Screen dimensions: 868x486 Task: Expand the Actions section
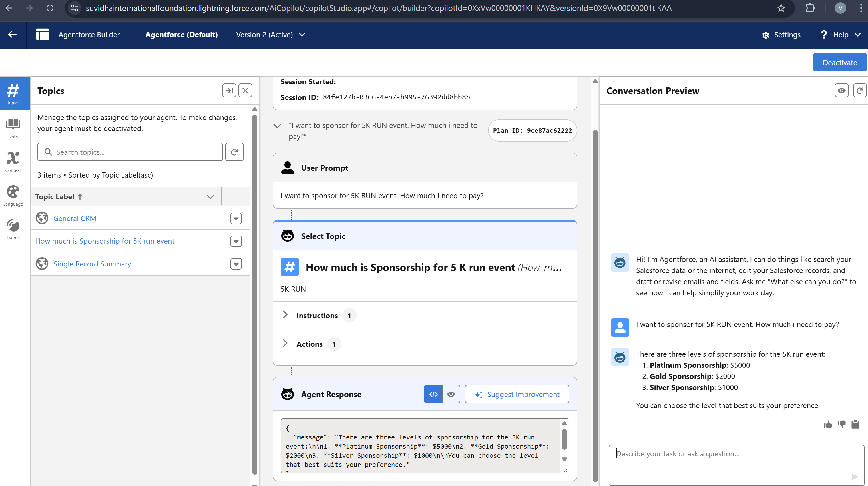point(285,344)
